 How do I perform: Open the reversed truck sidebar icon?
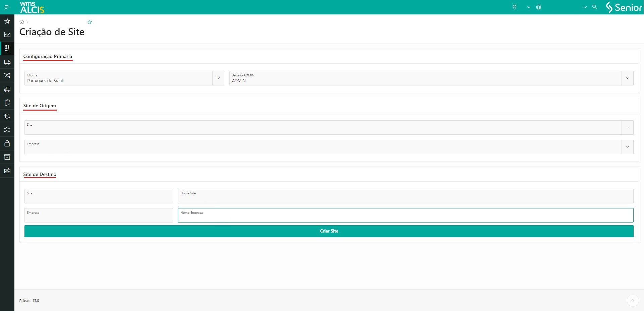pos(7,89)
